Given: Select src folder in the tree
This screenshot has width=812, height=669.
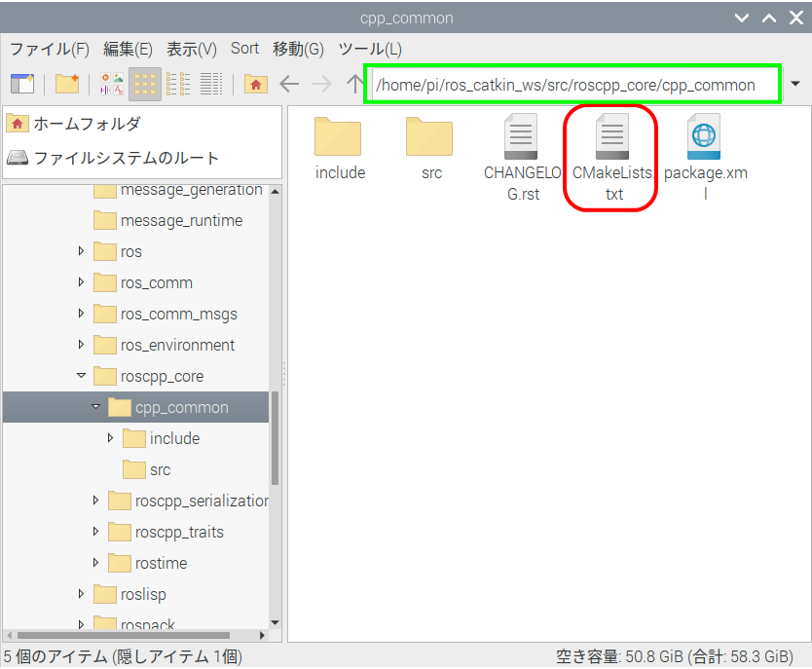Looking at the screenshot, I should (147, 469).
